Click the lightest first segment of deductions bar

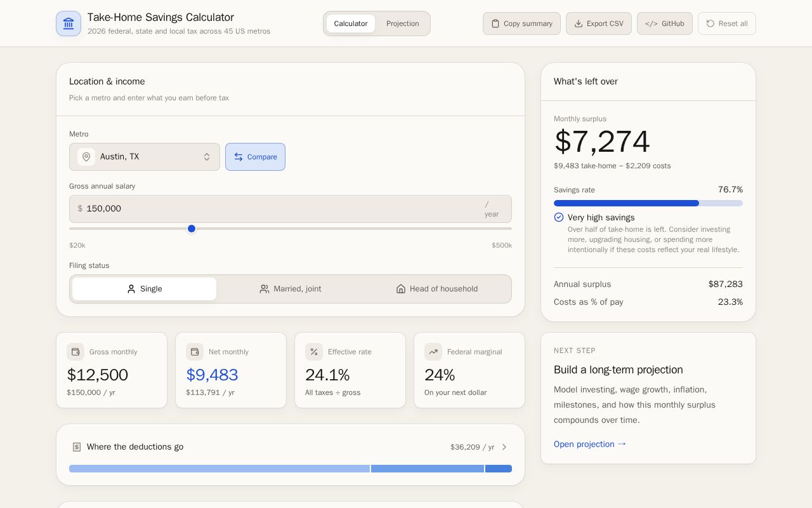[219, 469]
